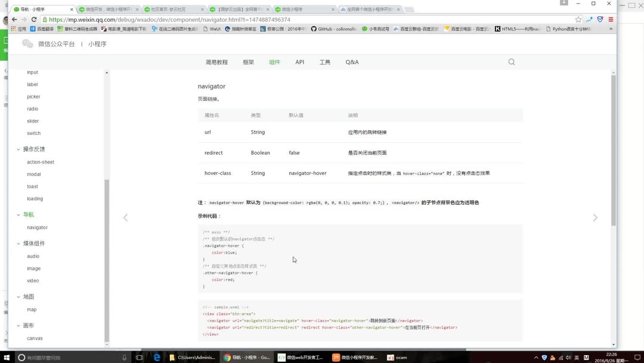This screenshot has width=644, height=363.
Task: Expand hidden tray icons with the chevron
Action: (x=536, y=357)
